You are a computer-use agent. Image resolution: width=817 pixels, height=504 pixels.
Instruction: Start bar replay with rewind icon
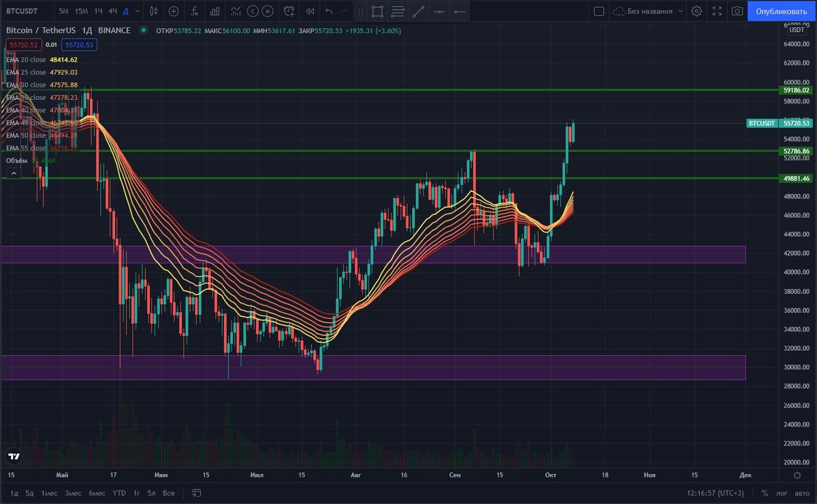[x=310, y=11]
